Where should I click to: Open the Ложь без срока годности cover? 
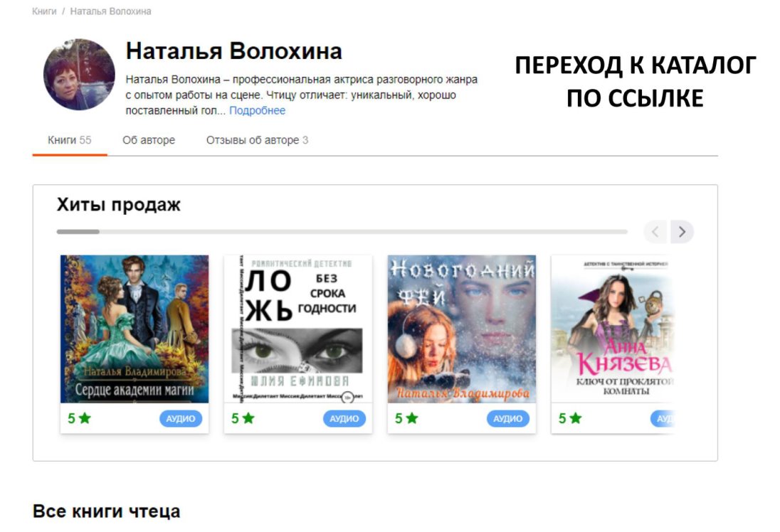point(298,329)
